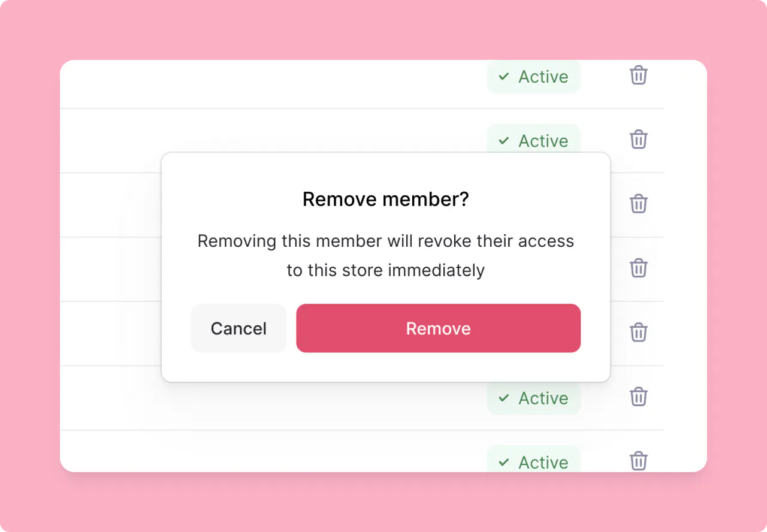
Task: Toggle the top row's Active status badge
Action: tap(533, 77)
